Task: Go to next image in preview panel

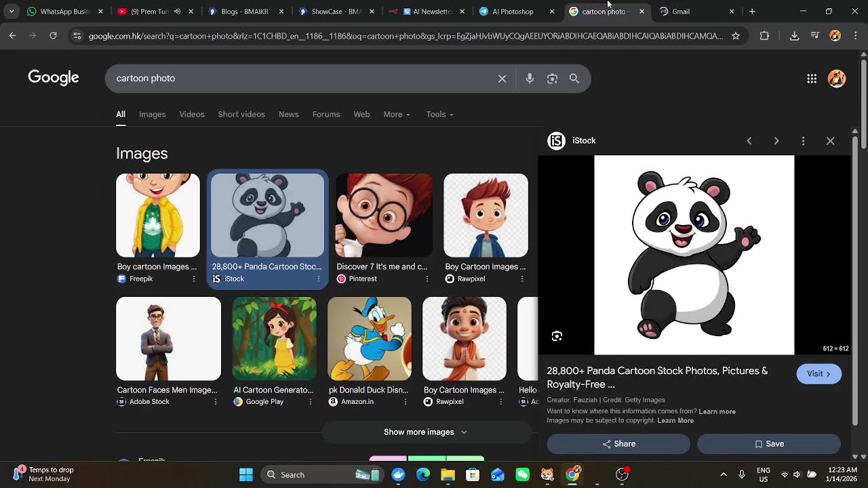Action: [776, 141]
